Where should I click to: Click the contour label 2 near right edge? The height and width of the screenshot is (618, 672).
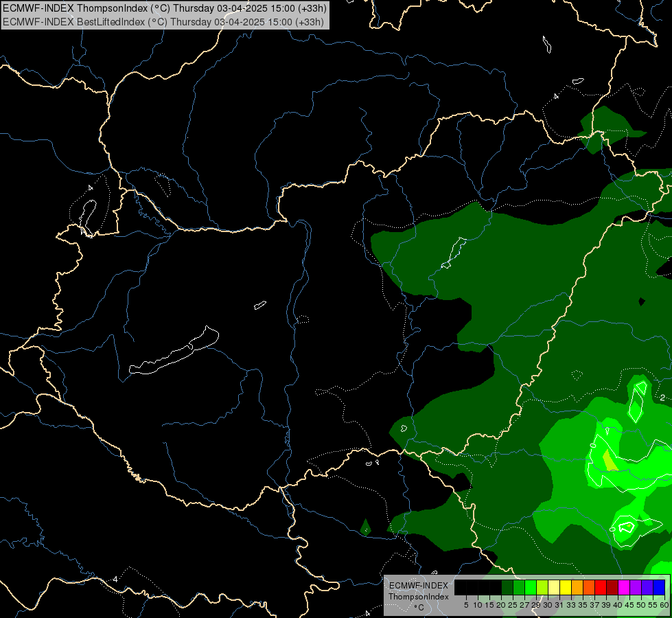662,398
